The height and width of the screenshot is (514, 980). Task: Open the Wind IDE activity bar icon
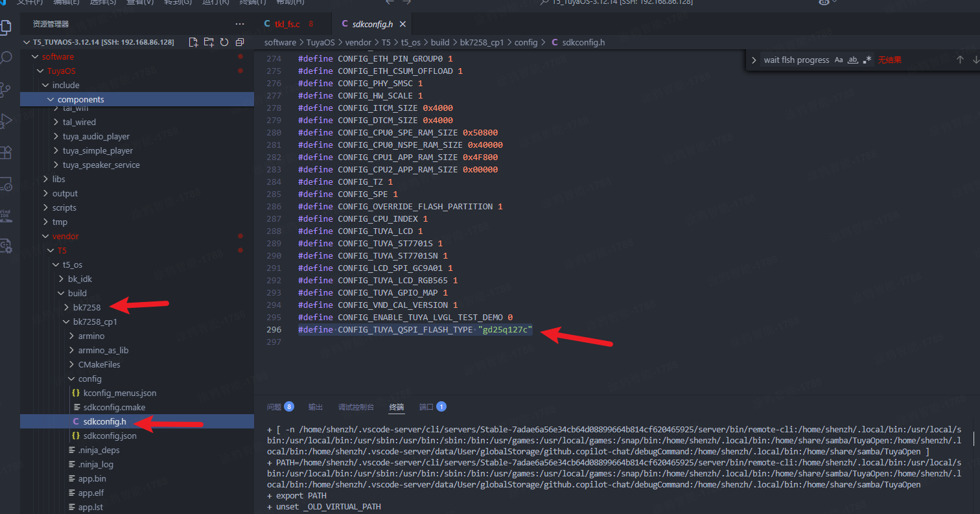(x=6, y=215)
